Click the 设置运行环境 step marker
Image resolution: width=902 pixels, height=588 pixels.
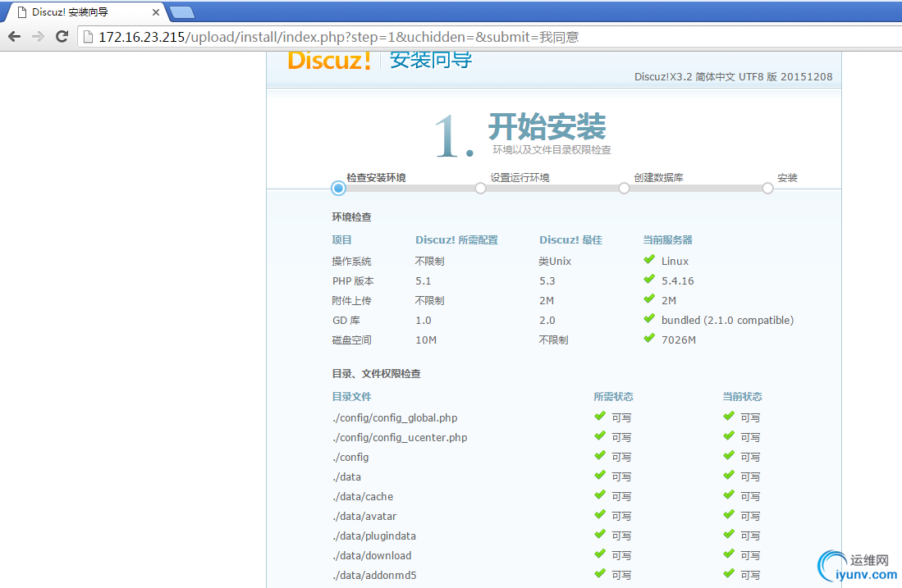point(480,188)
